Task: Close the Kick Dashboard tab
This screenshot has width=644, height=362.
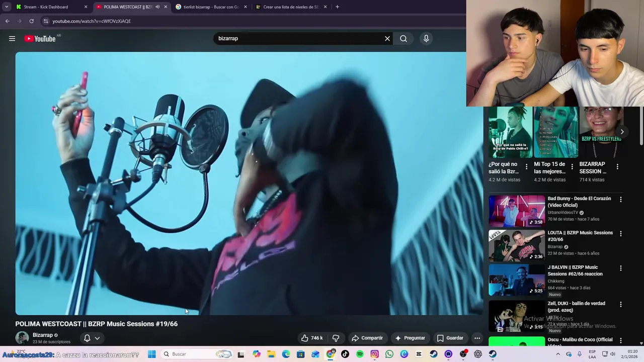Action: pos(86,7)
